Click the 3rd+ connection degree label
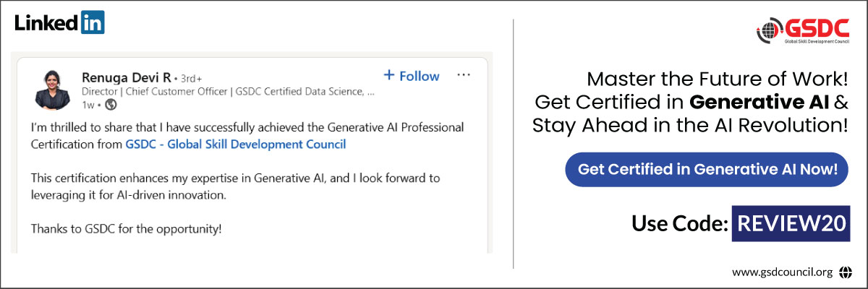Image resolution: width=868 pixels, height=289 pixels. tap(190, 78)
